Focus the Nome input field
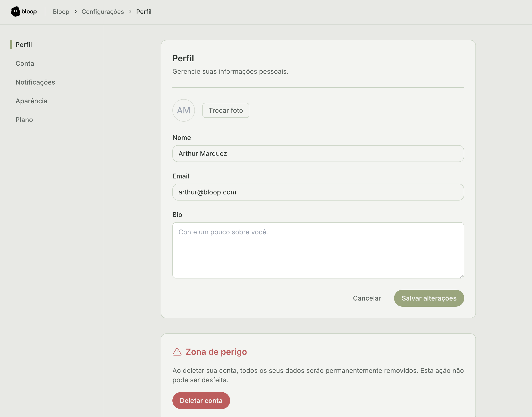 click(318, 154)
